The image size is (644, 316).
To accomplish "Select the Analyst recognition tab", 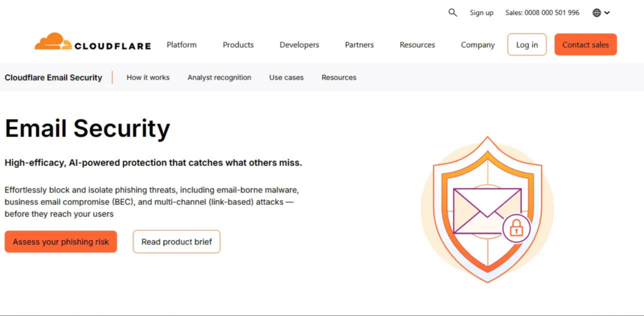I will [219, 78].
